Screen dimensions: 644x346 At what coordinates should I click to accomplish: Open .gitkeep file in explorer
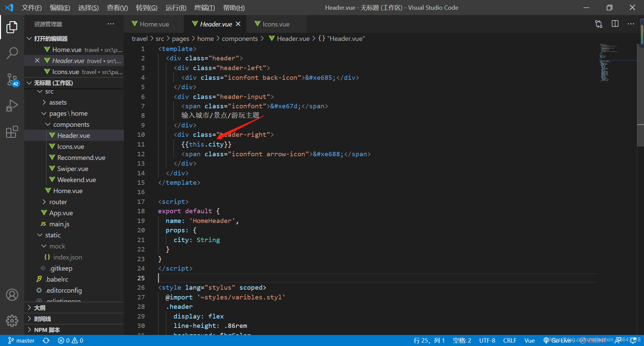(x=60, y=268)
